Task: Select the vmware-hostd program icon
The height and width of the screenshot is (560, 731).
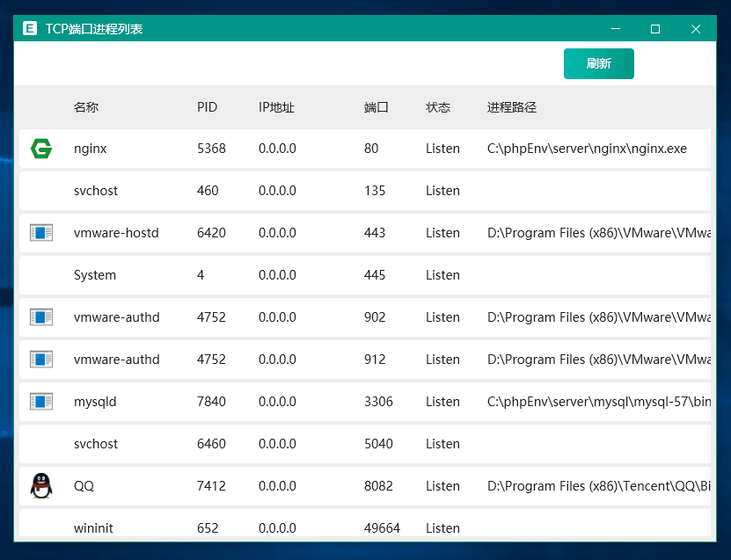Action: click(x=40, y=232)
